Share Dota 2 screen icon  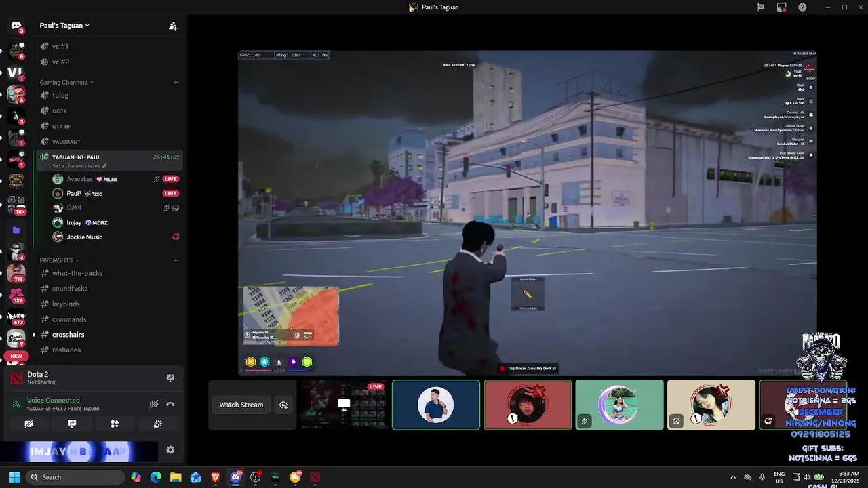pos(170,378)
